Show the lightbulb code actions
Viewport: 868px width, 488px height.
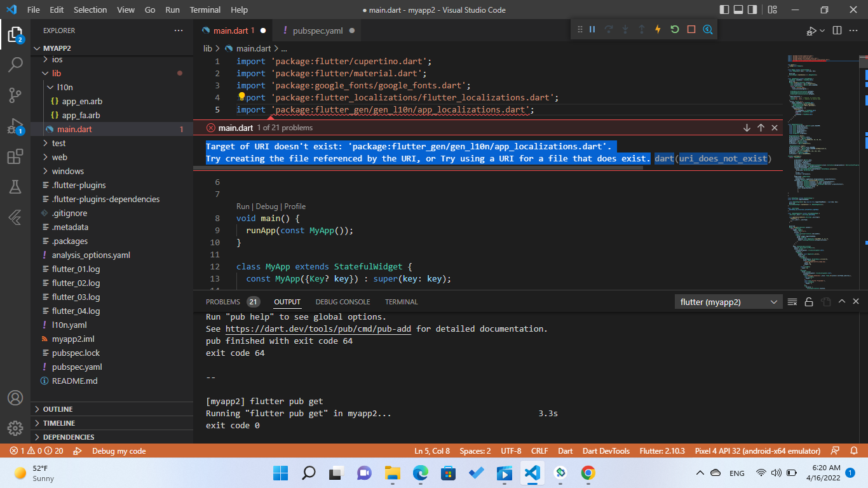pyautogui.click(x=241, y=97)
